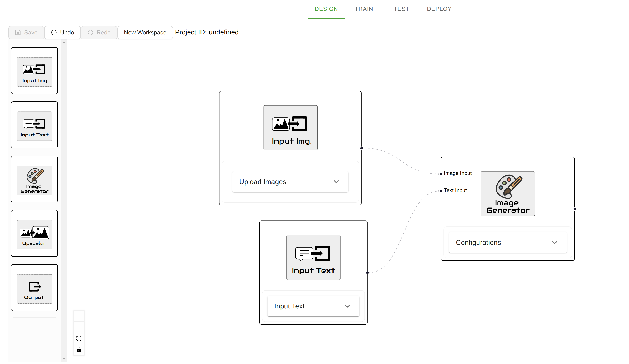Expand the Input Text dropdown on node

pyautogui.click(x=313, y=306)
